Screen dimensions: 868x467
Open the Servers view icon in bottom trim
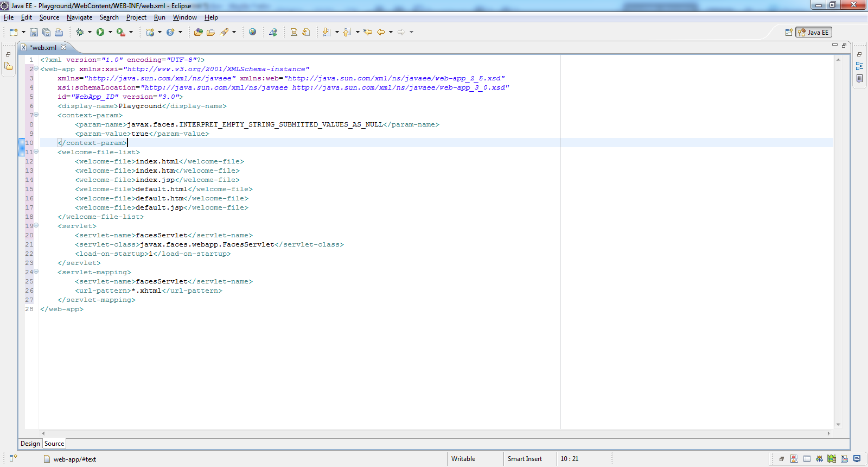point(819,459)
